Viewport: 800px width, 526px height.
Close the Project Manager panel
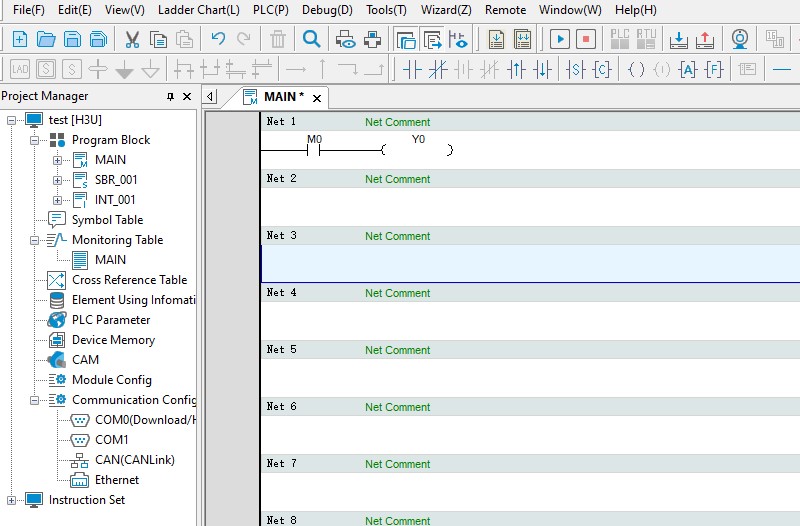click(x=187, y=96)
